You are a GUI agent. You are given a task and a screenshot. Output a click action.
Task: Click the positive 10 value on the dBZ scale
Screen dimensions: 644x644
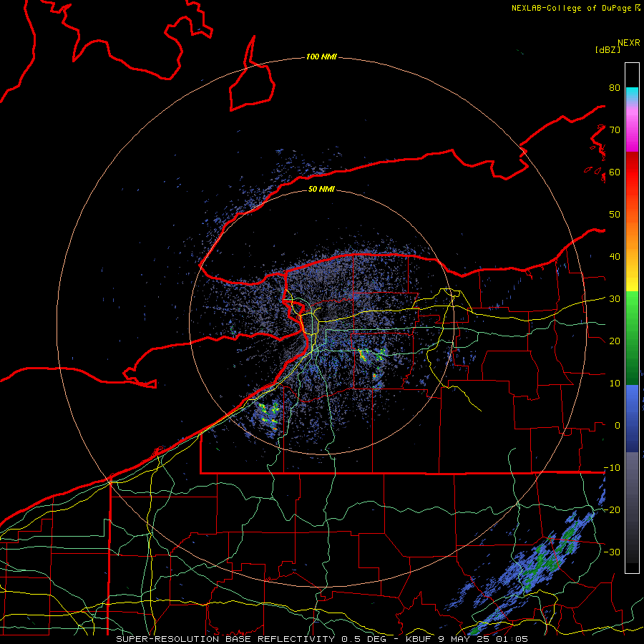[x=615, y=384]
